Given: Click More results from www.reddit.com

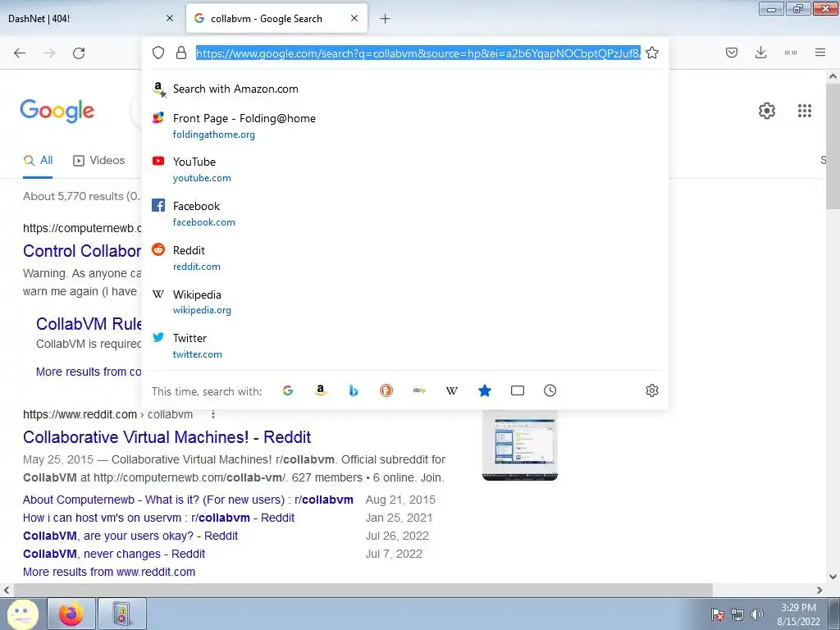Looking at the screenshot, I should pos(109,572).
